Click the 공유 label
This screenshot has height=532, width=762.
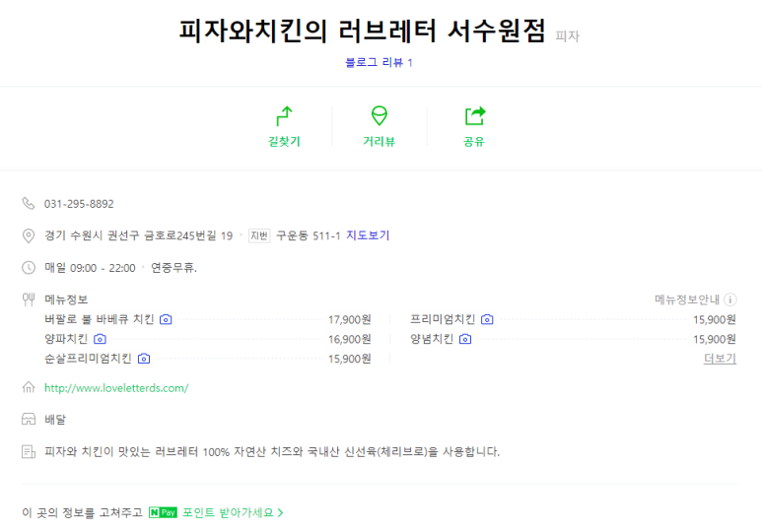point(474,142)
